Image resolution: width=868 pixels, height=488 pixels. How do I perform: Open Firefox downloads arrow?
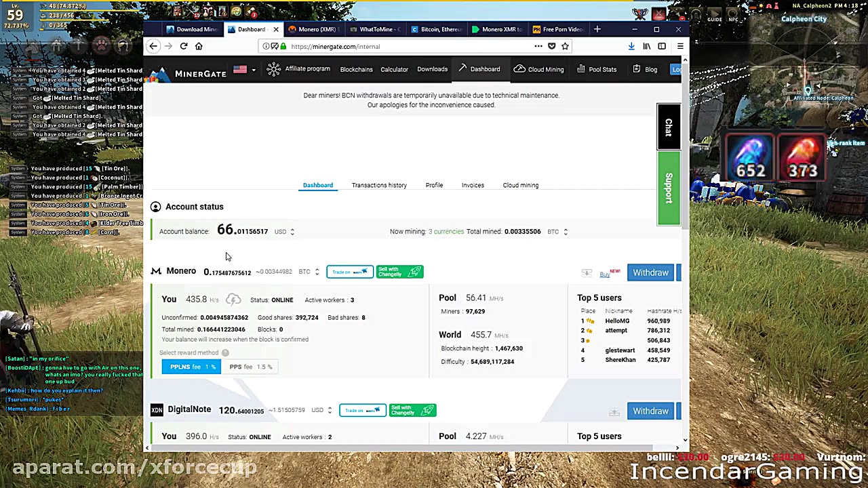pos(631,46)
